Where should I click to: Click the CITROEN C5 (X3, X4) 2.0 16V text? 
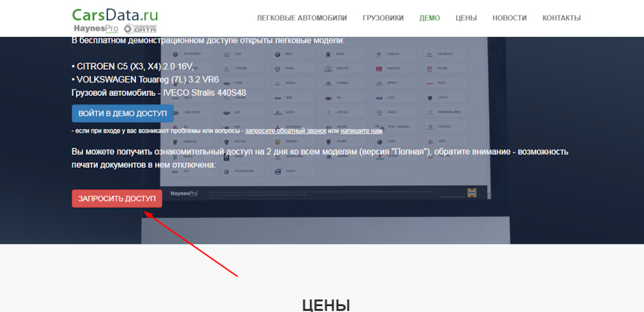coord(135,66)
